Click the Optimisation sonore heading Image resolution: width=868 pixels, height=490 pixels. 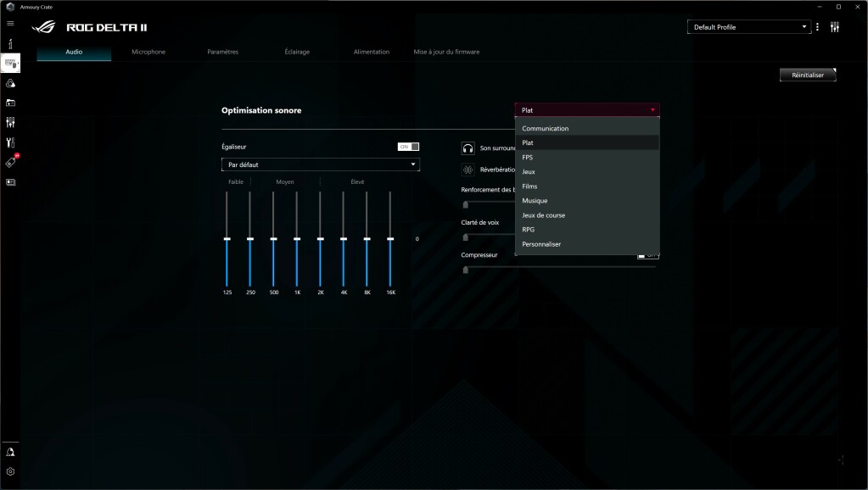pos(261,110)
